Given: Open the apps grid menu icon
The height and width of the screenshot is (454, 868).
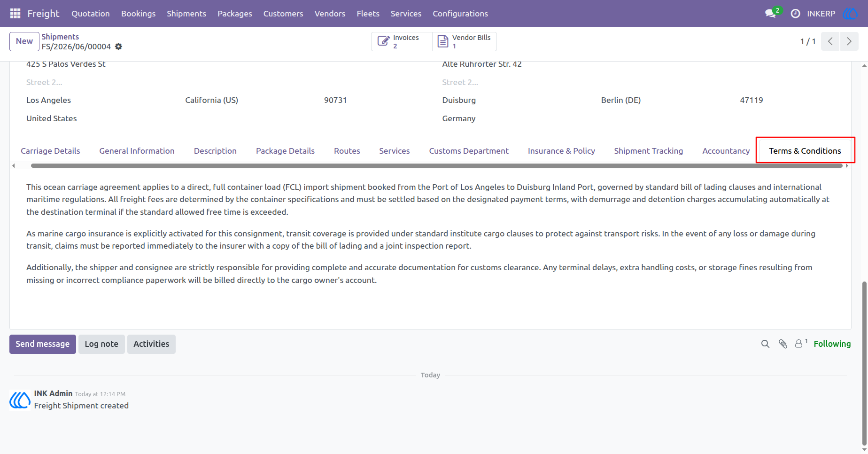Looking at the screenshot, I should (x=15, y=14).
